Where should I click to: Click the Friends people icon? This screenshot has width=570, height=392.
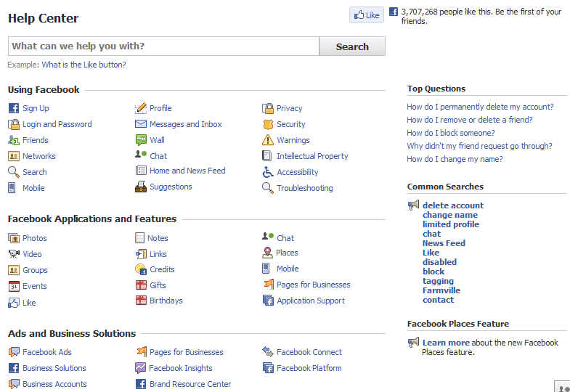[x=13, y=140]
